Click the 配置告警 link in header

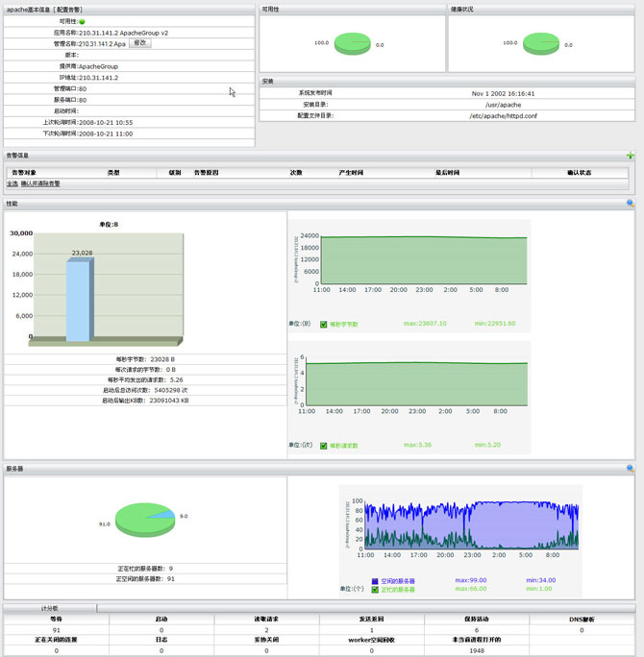point(75,10)
